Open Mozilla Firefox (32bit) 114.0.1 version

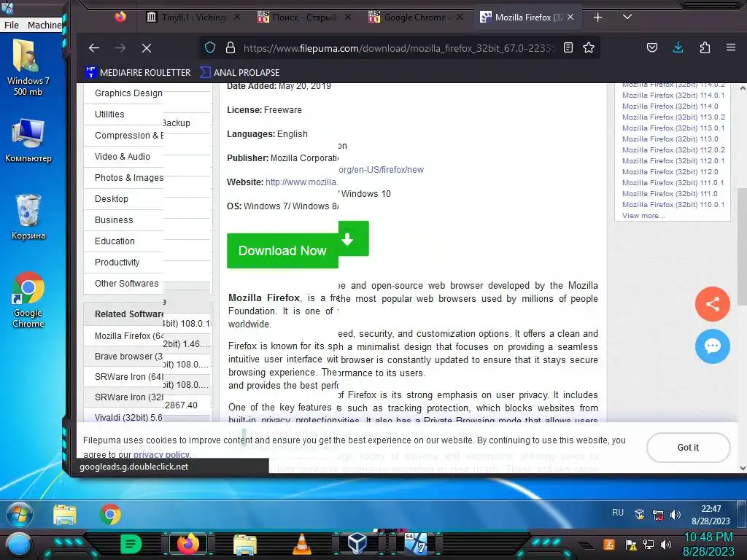673,96
